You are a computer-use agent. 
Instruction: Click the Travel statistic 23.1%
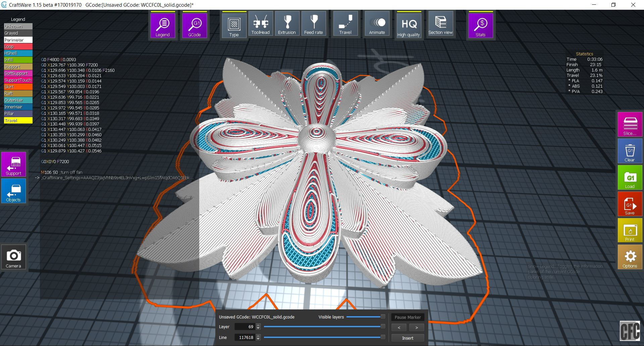596,75
